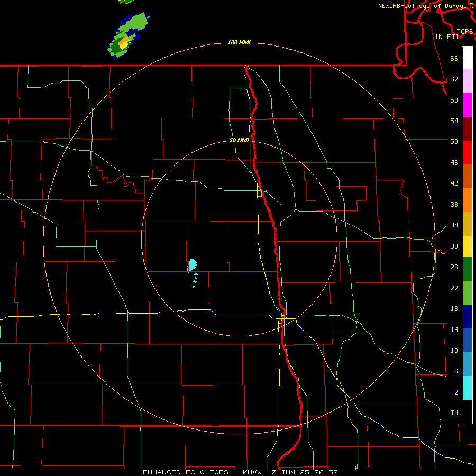Click the legend value 30
The width and height of the screenshot is (476, 476).
[454, 246]
